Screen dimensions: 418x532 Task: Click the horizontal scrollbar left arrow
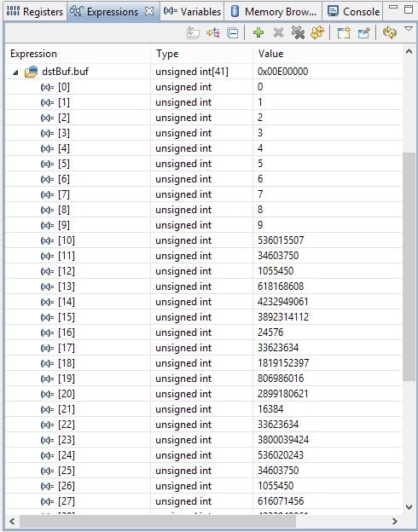[x=12, y=521]
